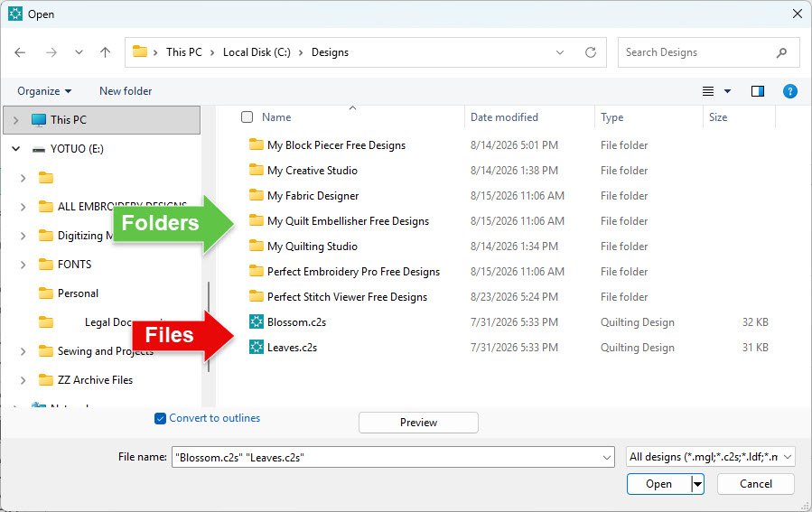Open the All designs file type dropdown
The height and width of the screenshot is (512, 812).
(711, 457)
